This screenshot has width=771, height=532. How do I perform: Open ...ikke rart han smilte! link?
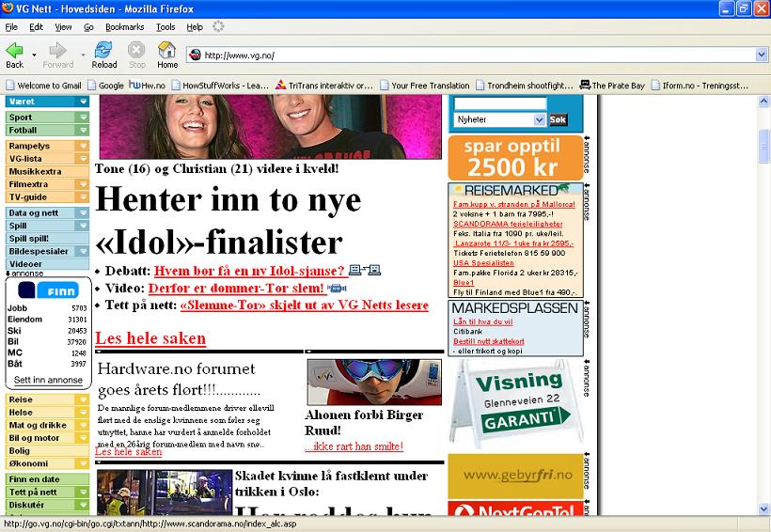(x=354, y=447)
